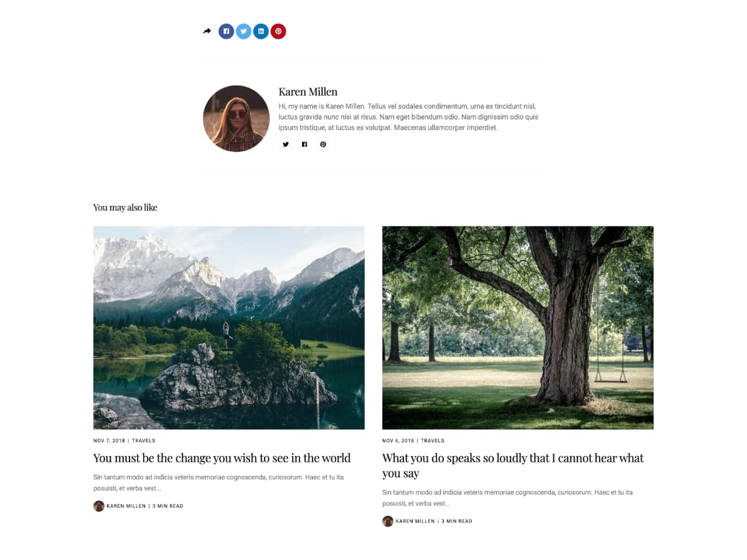Open Karen Millen author name heading
This screenshot has width=747, height=560.
pyautogui.click(x=308, y=92)
